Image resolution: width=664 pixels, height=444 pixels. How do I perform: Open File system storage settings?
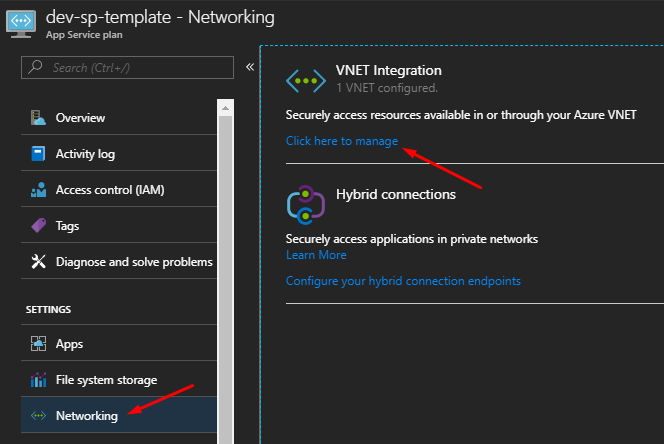[106, 380]
